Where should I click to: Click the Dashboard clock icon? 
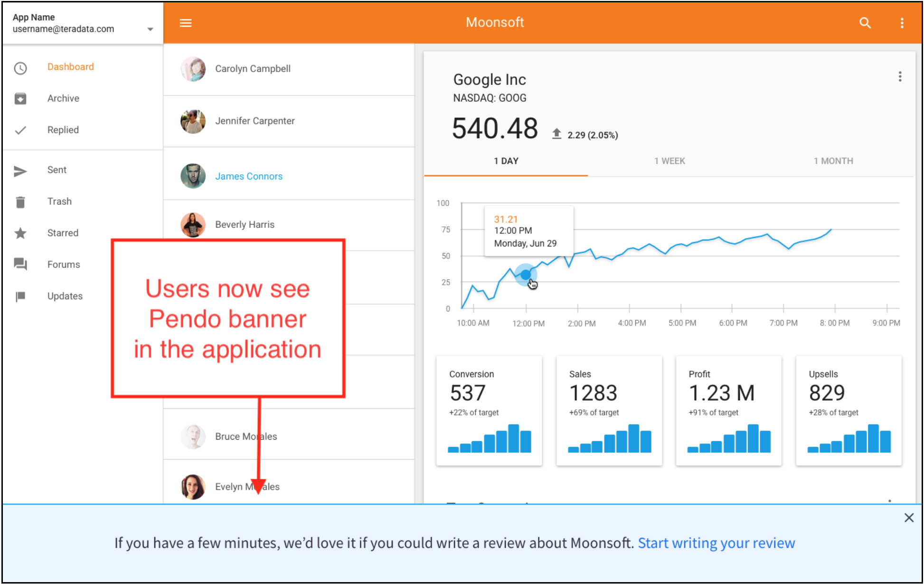(20, 68)
